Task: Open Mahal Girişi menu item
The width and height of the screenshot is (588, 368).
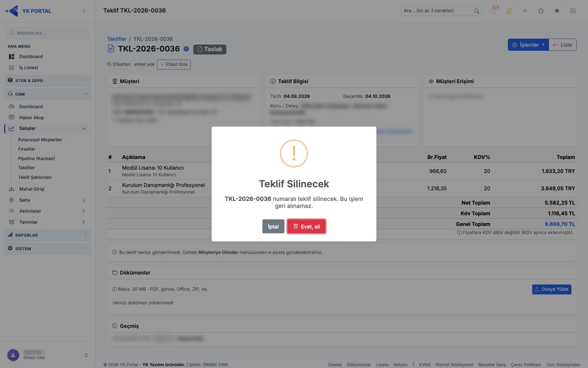Action: pos(32,189)
